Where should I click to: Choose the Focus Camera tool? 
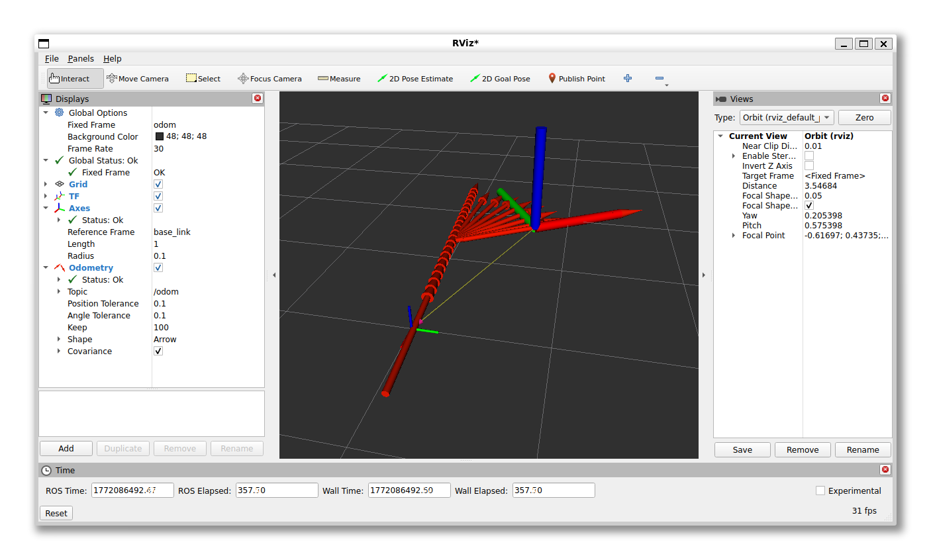[x=269, y=79]
